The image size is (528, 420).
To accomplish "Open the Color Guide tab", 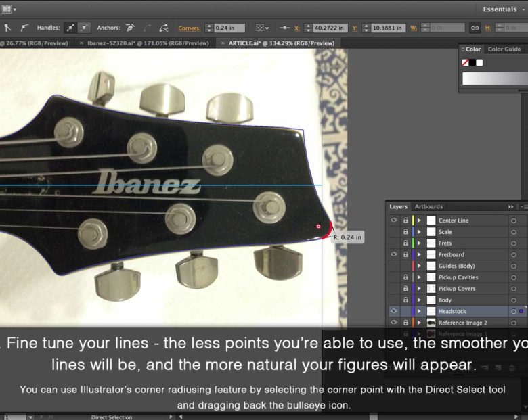I will 504,49.
